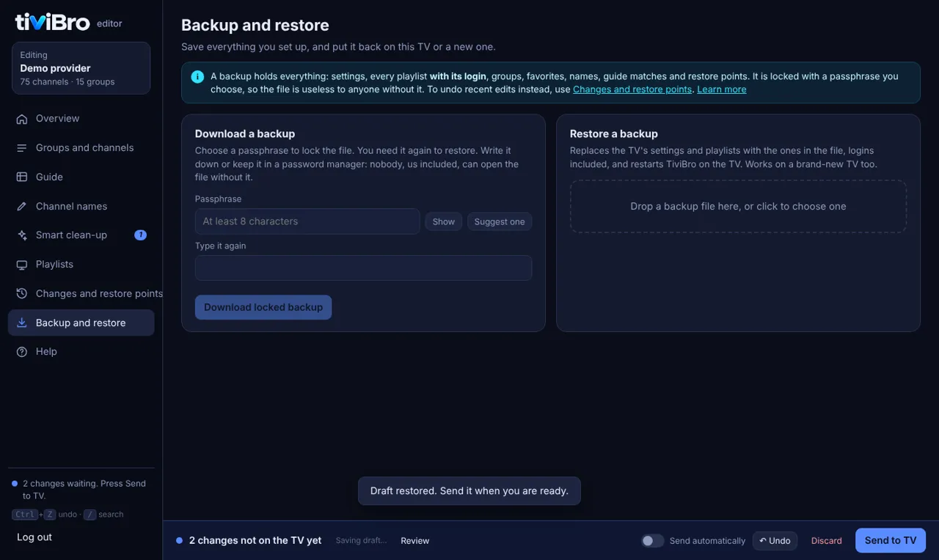Click the Download a backup heading

(x=245, y=134)
